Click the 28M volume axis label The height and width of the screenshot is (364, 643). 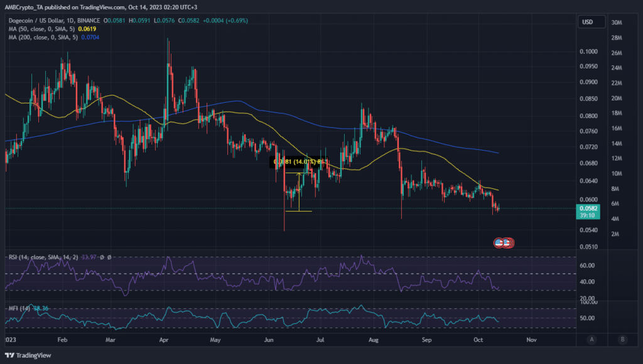pos(616,37)
